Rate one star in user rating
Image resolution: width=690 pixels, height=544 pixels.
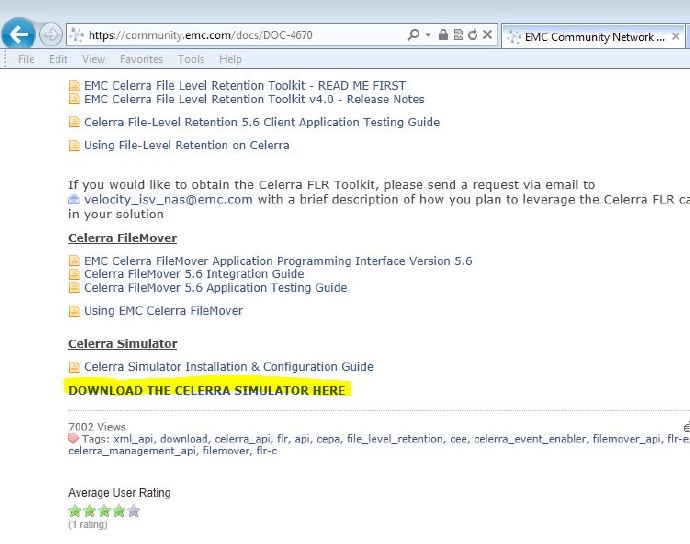[75, 511]
